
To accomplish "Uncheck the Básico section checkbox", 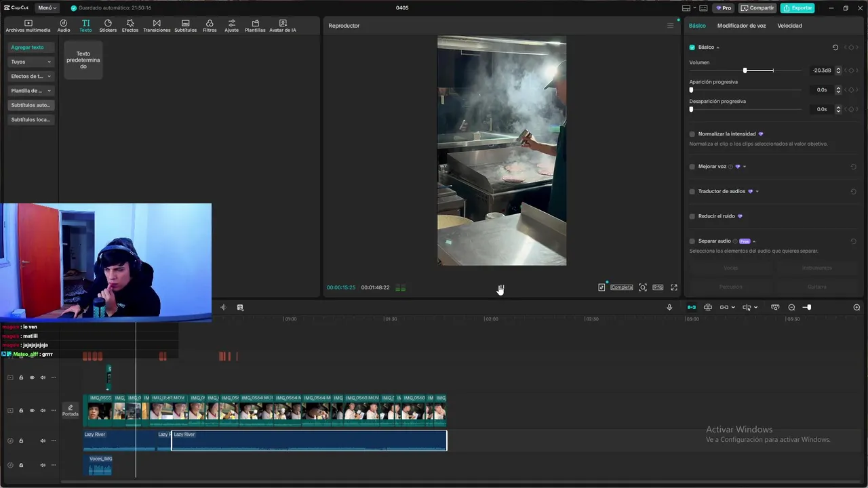I will point(692,47).
